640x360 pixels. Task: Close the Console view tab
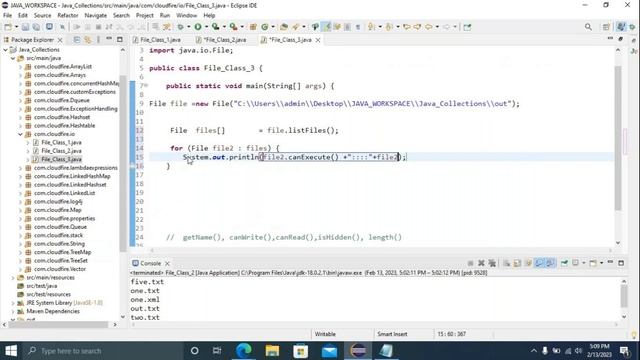pyautogui.click(x=167, y=264)
